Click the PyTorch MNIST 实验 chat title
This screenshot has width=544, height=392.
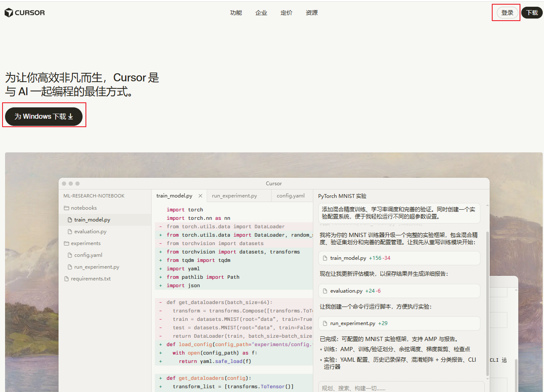342,196
